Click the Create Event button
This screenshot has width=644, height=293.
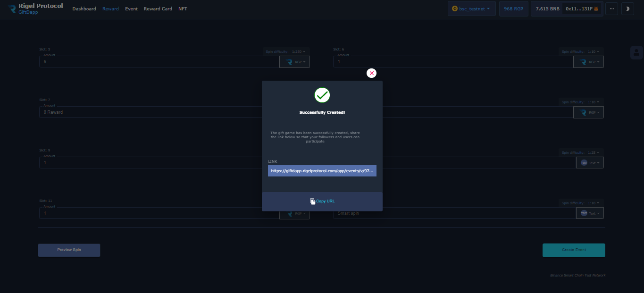[x=574, y=250]
